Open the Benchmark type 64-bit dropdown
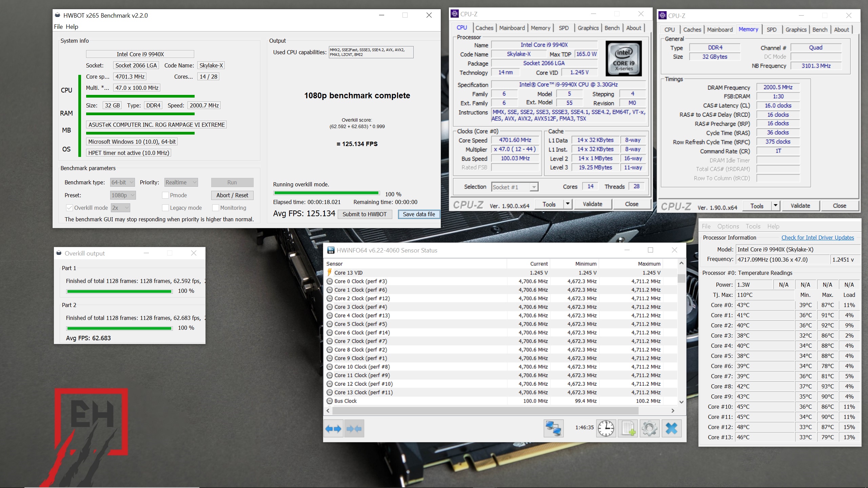Viewport: 868px width, 488px height. click(122, 182)
